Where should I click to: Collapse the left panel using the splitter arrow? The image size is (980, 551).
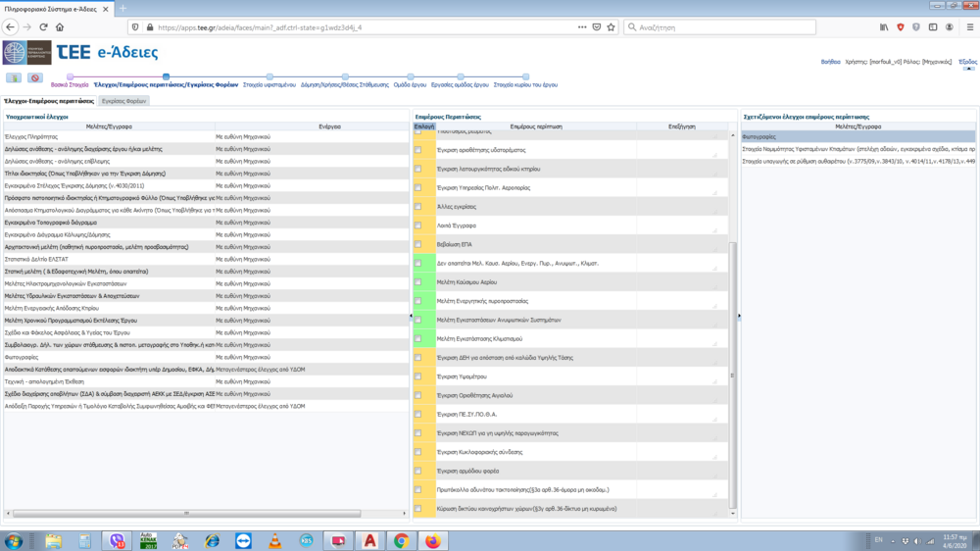[411, 316]
